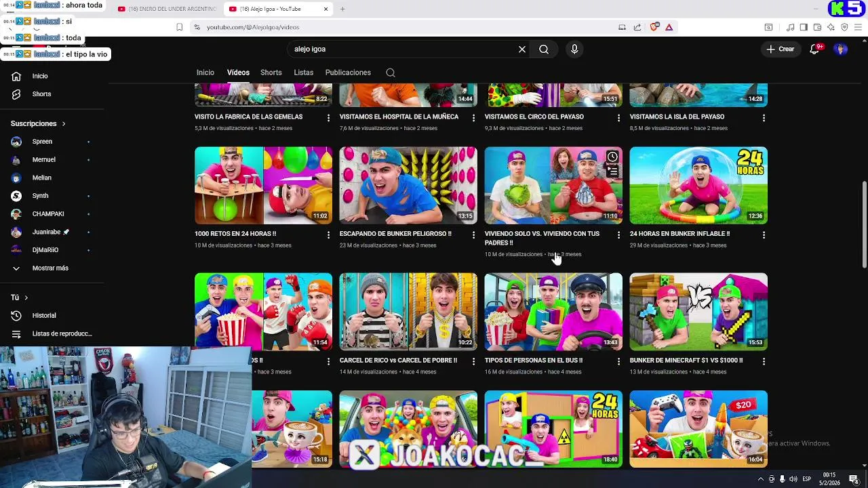This screenshot has width=868, height=488.
Task: Go to the Publicaciones tab
Action: click(348, 73)
